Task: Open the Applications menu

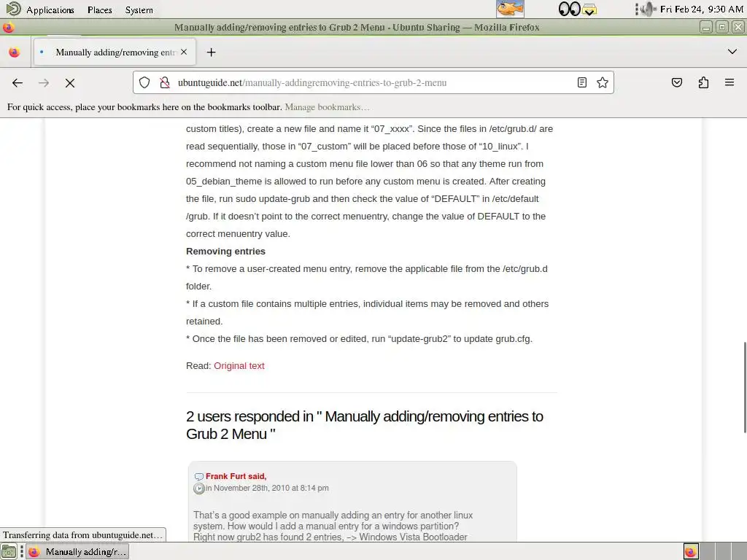Action: tap(50, 9)
